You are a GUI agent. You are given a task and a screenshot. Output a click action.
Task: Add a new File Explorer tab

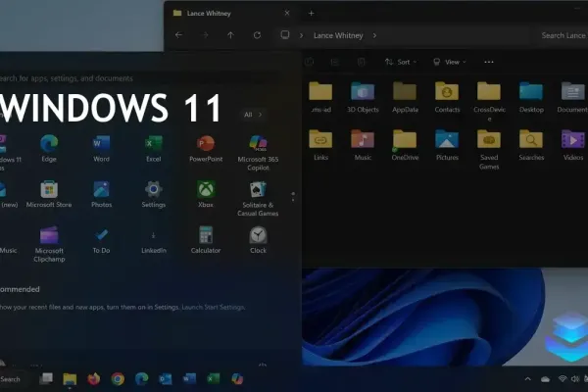311,14
